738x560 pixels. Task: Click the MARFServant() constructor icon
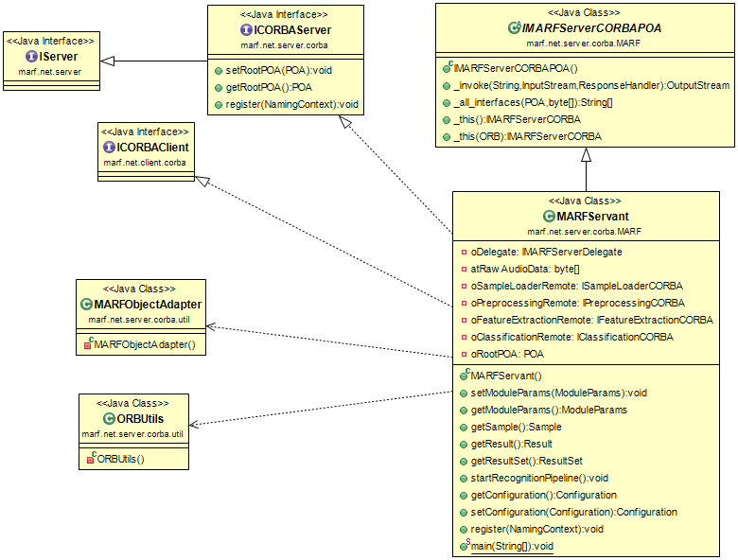click(x=465, y=375)
